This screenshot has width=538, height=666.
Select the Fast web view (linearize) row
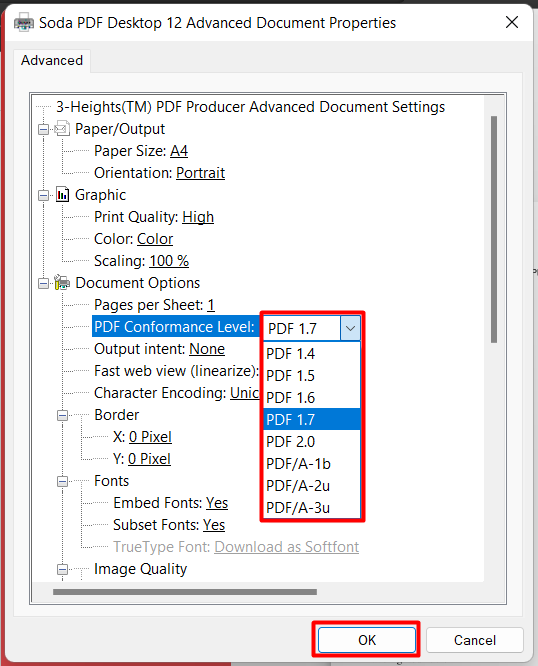click(177, 371)
